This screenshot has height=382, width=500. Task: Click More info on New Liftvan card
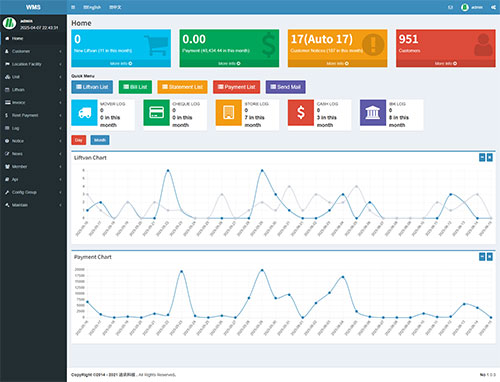121,63
